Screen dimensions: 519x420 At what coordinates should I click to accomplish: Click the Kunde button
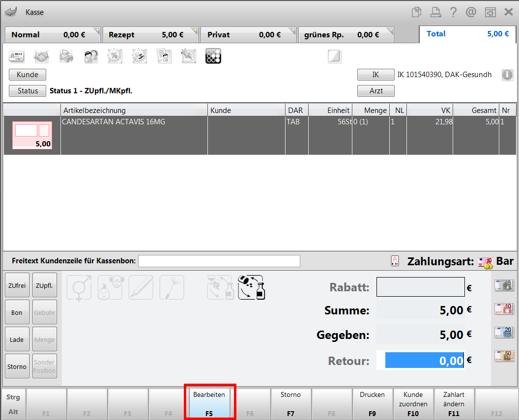click(28, 75)
